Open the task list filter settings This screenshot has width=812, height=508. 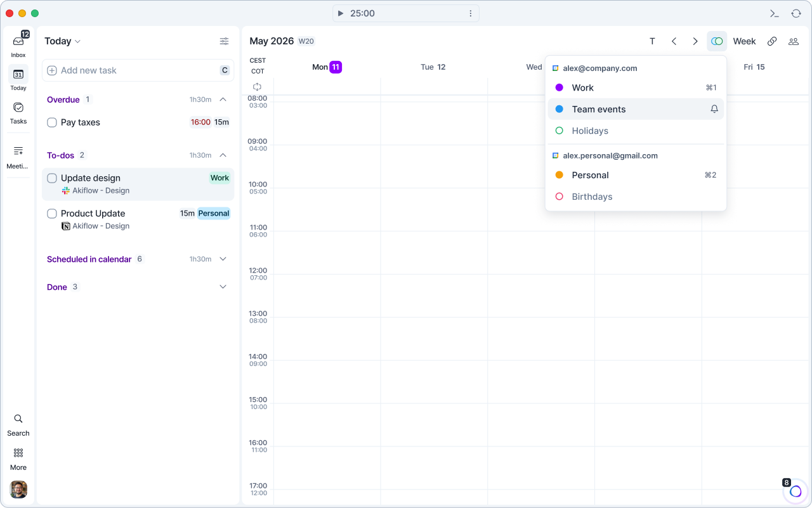click(225, 41)
